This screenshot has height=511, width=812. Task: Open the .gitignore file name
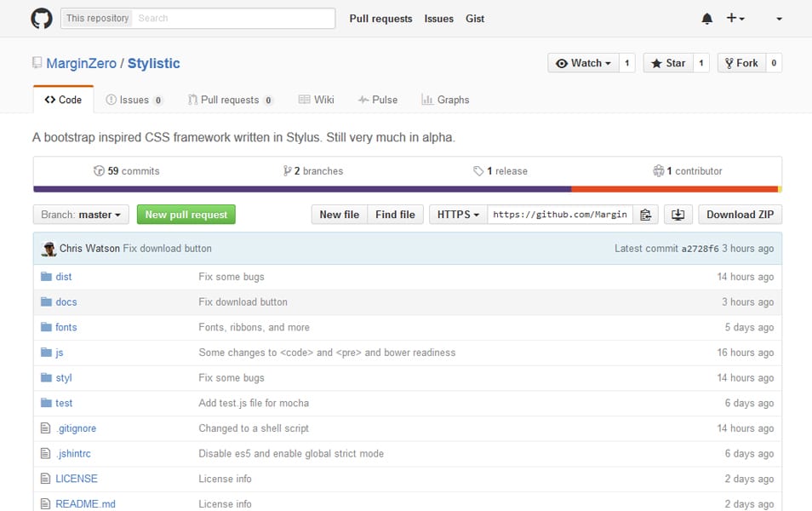pos(76,428)
